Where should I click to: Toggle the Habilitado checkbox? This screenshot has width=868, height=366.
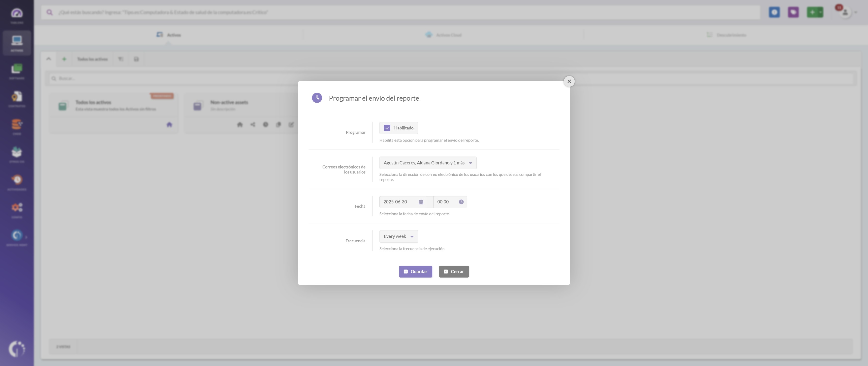pos(387,128)
